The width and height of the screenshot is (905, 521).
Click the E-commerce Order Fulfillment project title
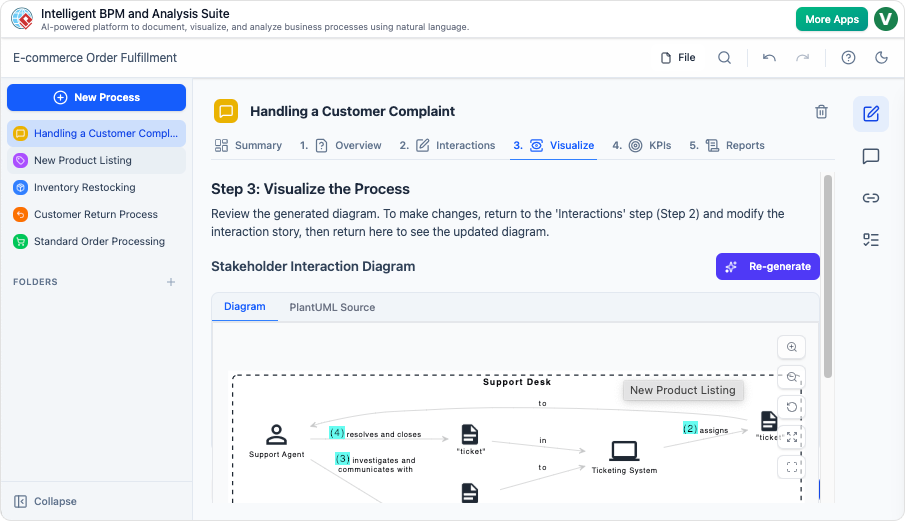tap(95, 58)
